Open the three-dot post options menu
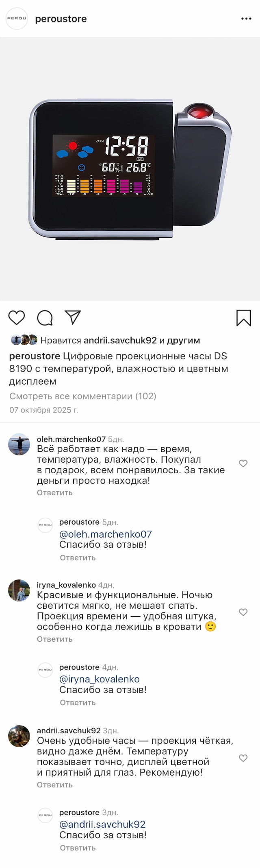This screenshot has width=260, height=868. 246,19
